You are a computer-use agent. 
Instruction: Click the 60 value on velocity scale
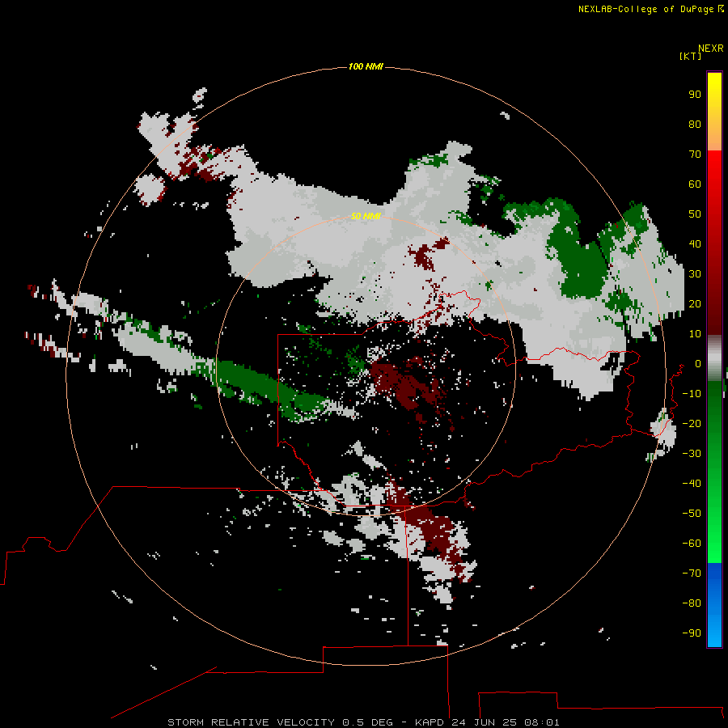tap(695, 184)
